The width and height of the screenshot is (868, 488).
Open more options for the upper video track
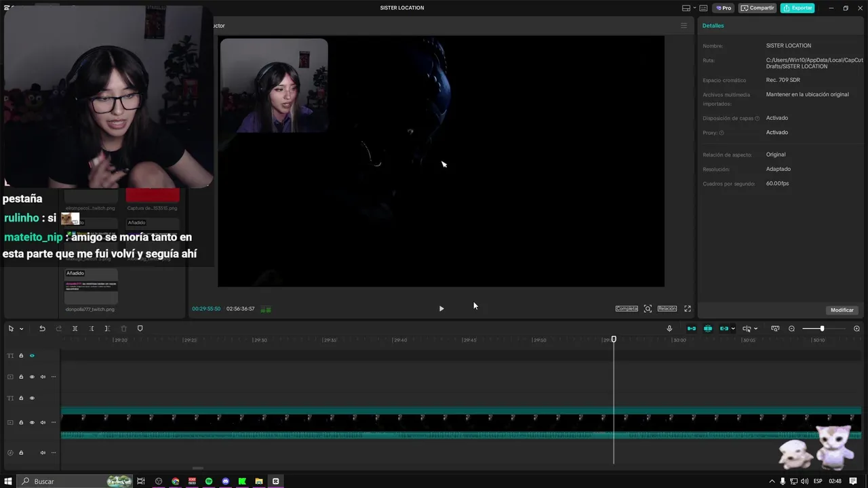(54, 377)
